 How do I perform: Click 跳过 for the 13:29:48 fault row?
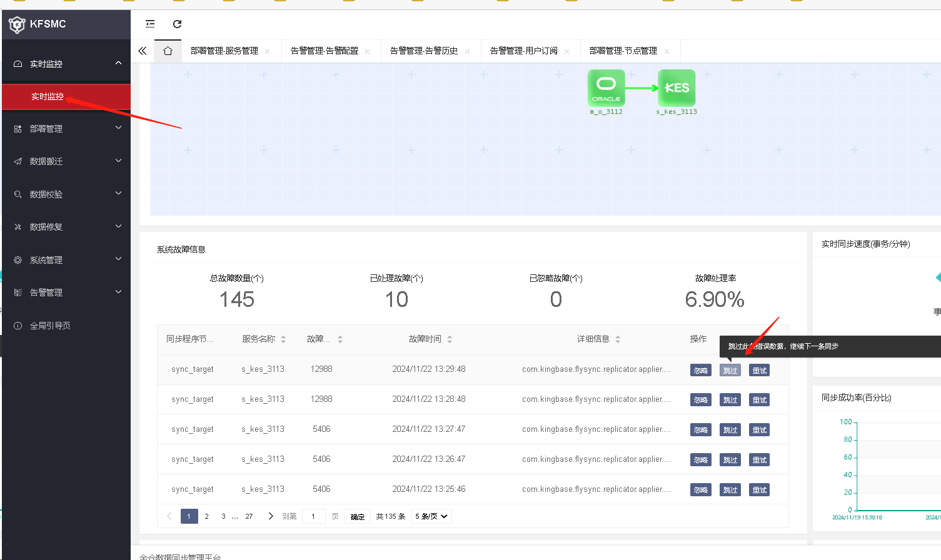pos(730,371)
